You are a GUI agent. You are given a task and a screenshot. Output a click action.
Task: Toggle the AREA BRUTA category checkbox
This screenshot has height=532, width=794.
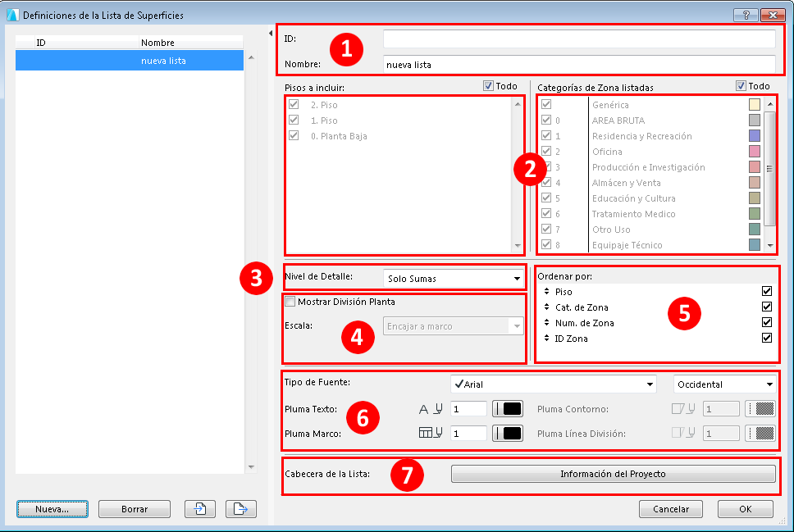coord(546,120)
